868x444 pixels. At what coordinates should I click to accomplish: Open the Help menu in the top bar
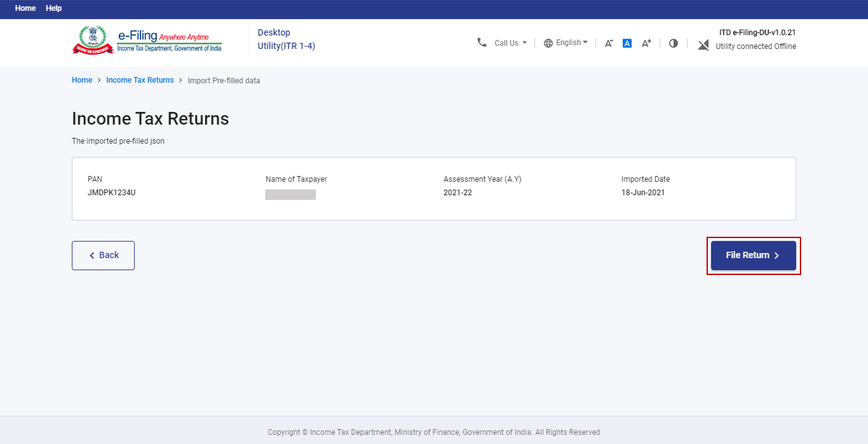[x=54, y=8]
